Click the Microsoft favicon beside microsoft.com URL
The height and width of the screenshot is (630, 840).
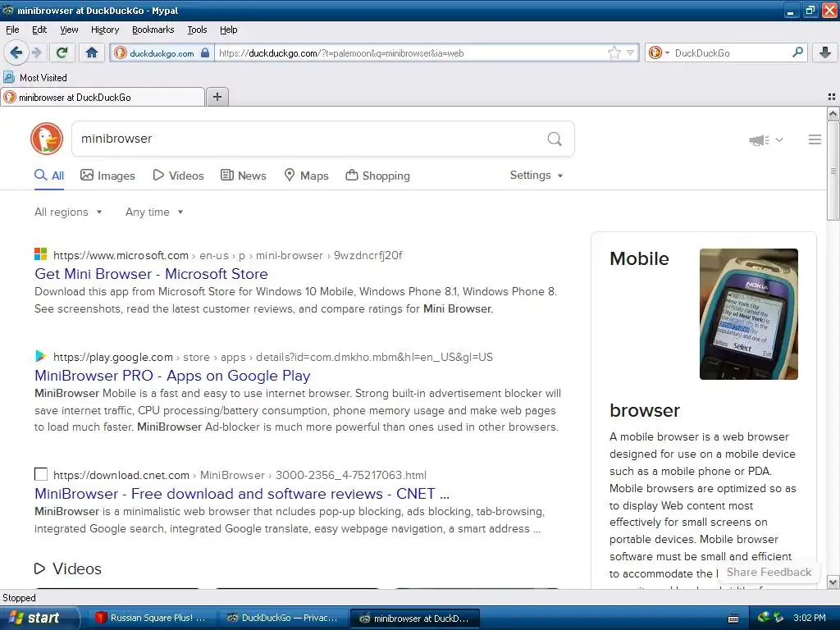pos(41,254)
